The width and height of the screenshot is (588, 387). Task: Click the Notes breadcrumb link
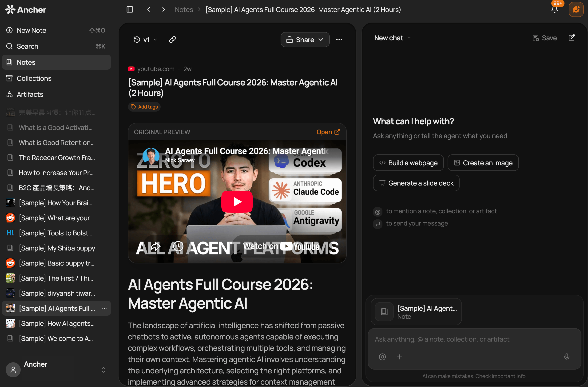point(184,10)
